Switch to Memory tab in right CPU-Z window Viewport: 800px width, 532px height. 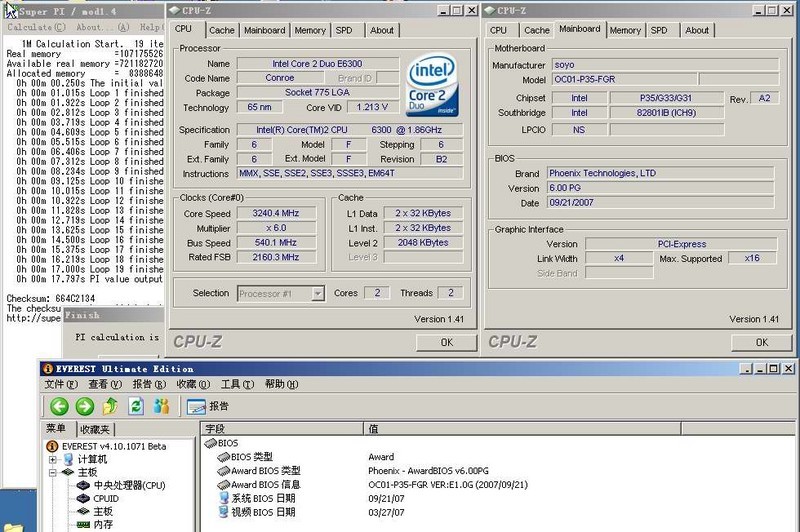tap(624, 30)
